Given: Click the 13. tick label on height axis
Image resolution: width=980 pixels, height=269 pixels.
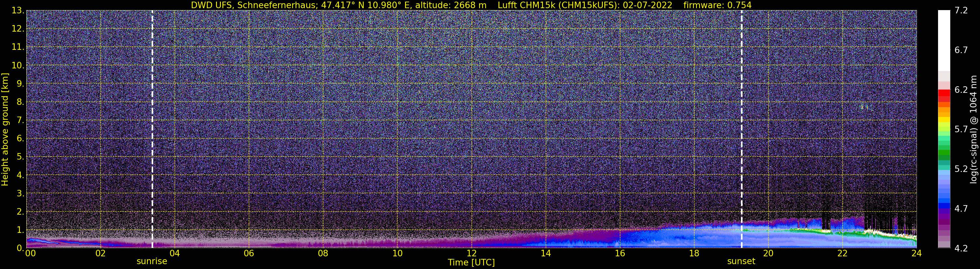Looking at the screenshot, I should pos(18,11).
